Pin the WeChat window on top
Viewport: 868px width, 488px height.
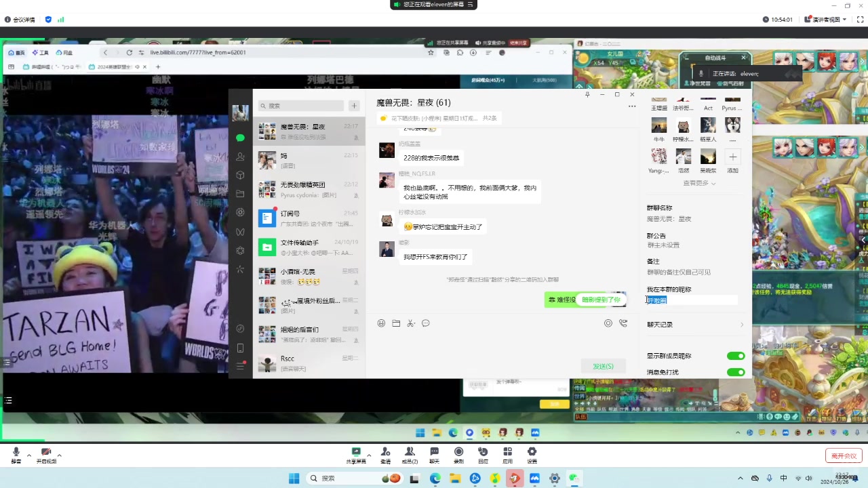[587, 95]
